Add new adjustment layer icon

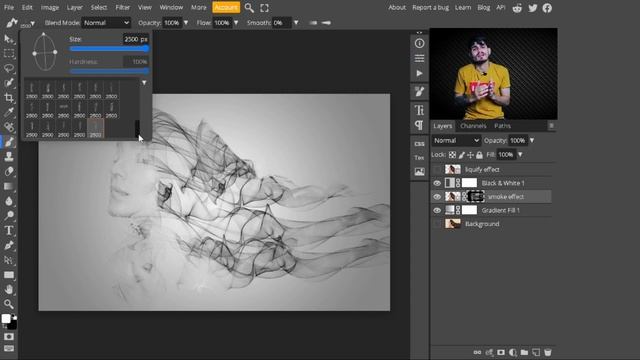513,352
